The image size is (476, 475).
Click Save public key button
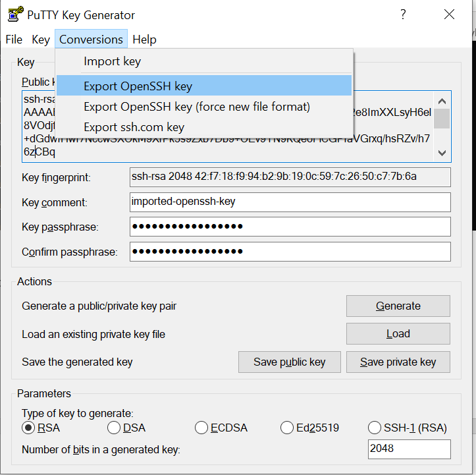(289, 362)
